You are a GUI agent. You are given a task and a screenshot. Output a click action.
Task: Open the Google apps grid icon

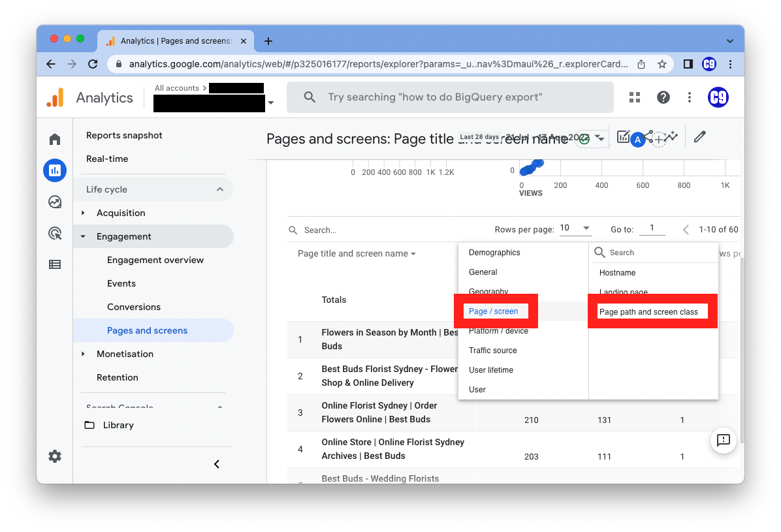[x=634, y=97]
